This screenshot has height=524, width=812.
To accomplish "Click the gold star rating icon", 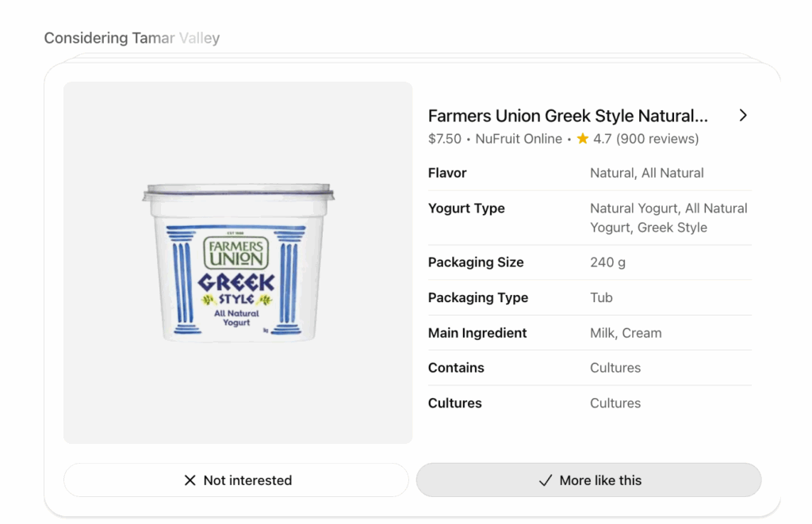I will click(x=583, y=139).
